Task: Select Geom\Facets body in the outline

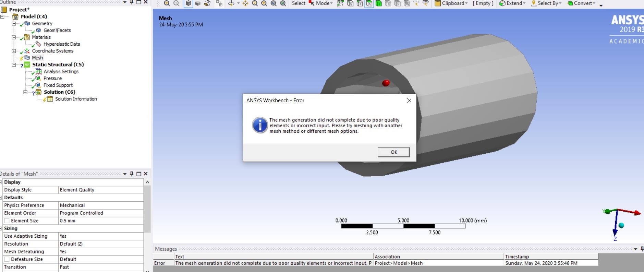Action: pos(57,30)
